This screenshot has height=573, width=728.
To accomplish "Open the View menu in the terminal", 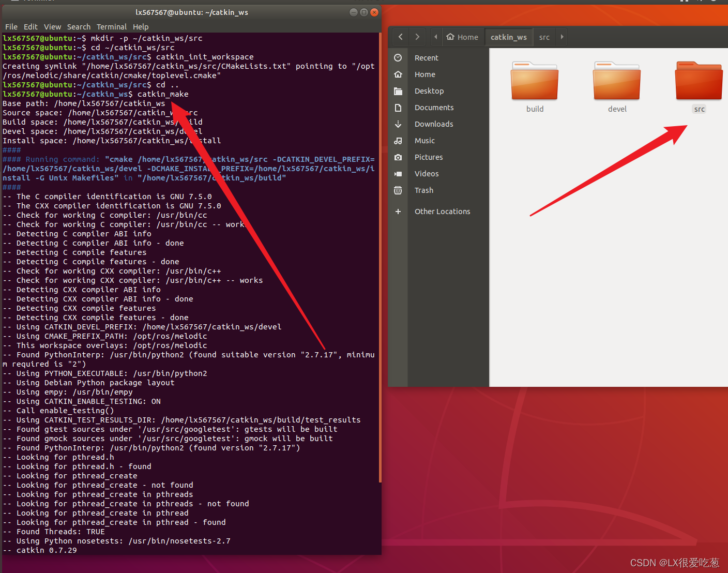I will (x=52, y=27).
